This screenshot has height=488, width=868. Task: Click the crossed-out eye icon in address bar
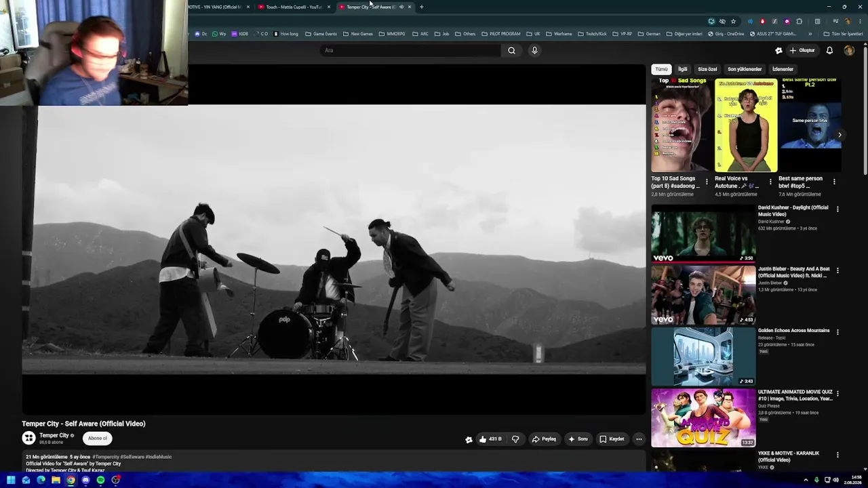[722, 21]
